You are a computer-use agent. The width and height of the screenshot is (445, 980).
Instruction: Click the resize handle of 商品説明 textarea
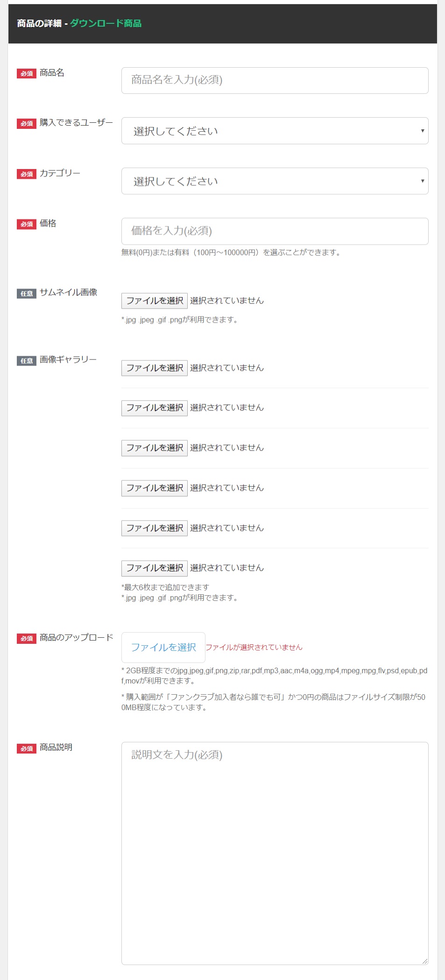pos(424,961)
